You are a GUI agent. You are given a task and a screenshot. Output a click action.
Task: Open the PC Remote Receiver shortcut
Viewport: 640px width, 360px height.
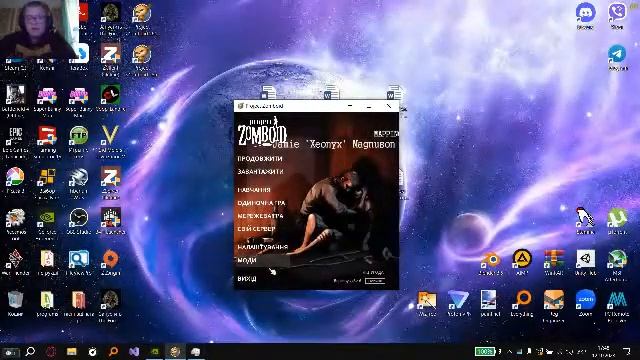click(x=617, y=306)
